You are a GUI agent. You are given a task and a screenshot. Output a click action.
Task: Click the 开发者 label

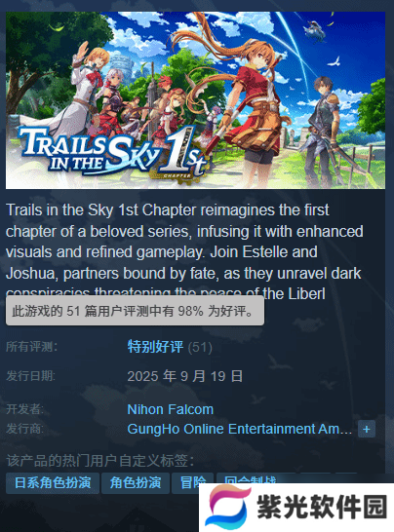pos(25,409)
